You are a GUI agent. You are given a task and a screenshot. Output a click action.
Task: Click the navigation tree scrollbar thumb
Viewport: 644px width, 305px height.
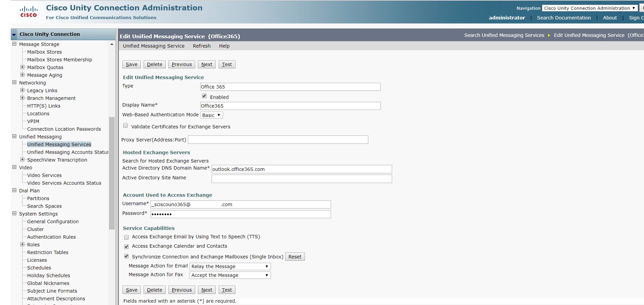tap(112, 173)
